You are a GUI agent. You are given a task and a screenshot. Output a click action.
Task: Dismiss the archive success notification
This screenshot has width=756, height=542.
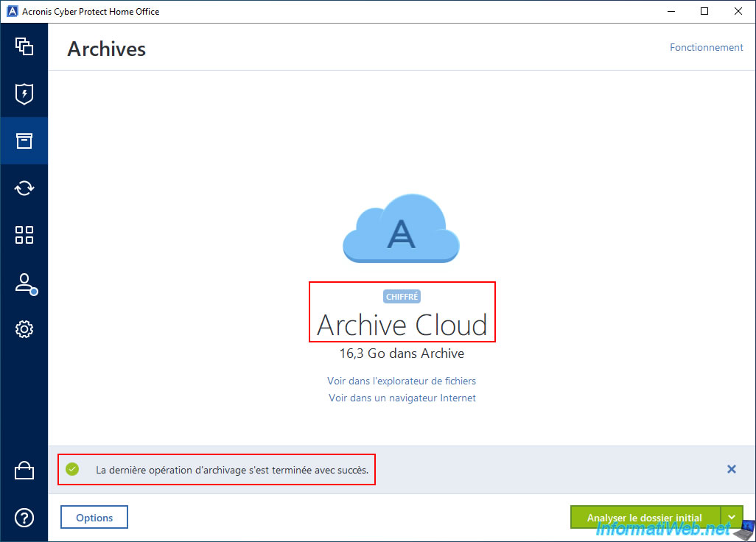click(x=731, y=469)
